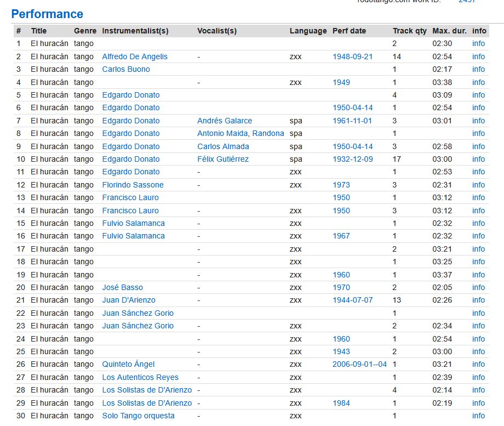
Task: Click the 1949 performance date
Action: [341, 82]
